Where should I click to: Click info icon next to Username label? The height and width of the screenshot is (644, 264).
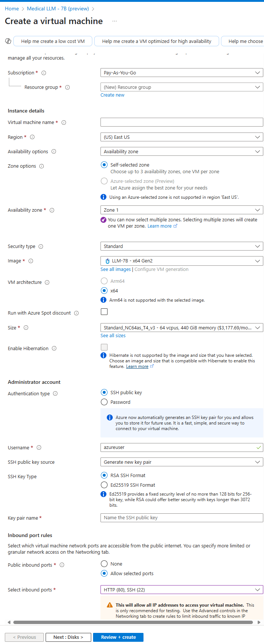pyautogui.click(x=39, y=447)
